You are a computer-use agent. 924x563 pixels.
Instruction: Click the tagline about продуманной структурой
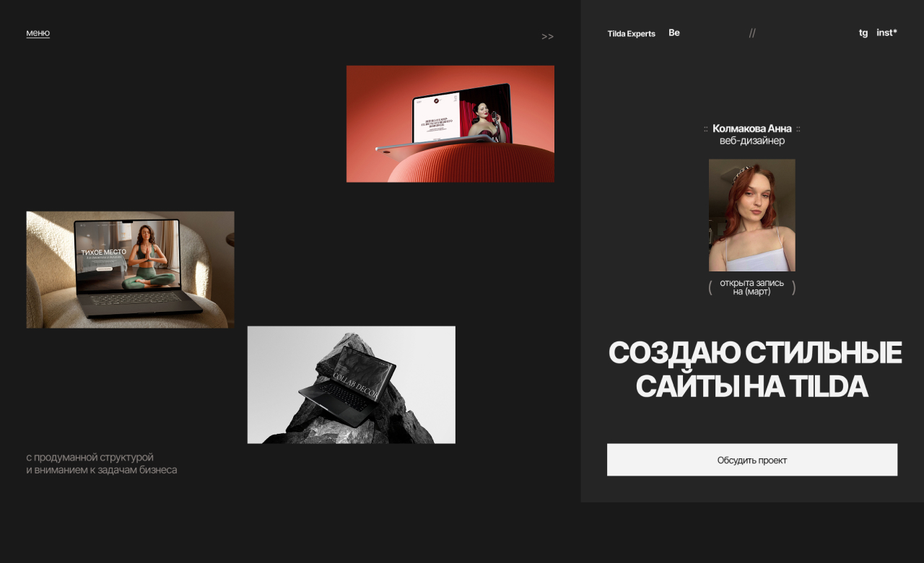point(100,463)
